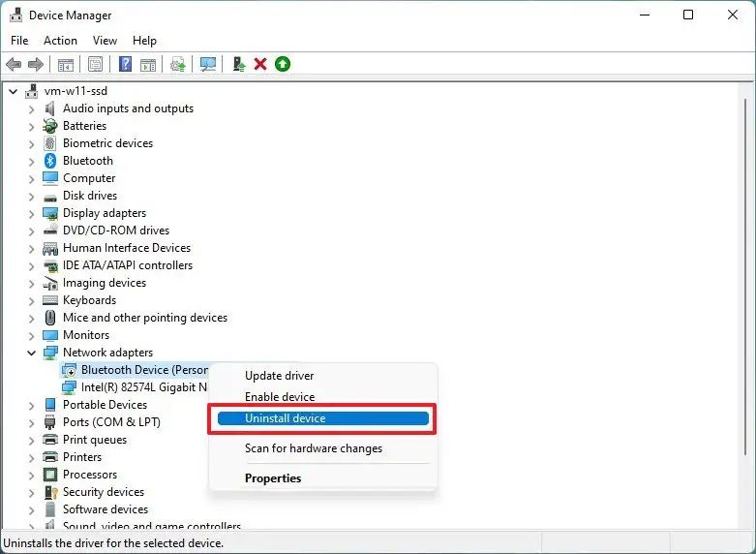Viewport: 756px width, 554px height.
Task: Select the Intel 82574L Gigabit network adapter
Action: coord(143,387)
